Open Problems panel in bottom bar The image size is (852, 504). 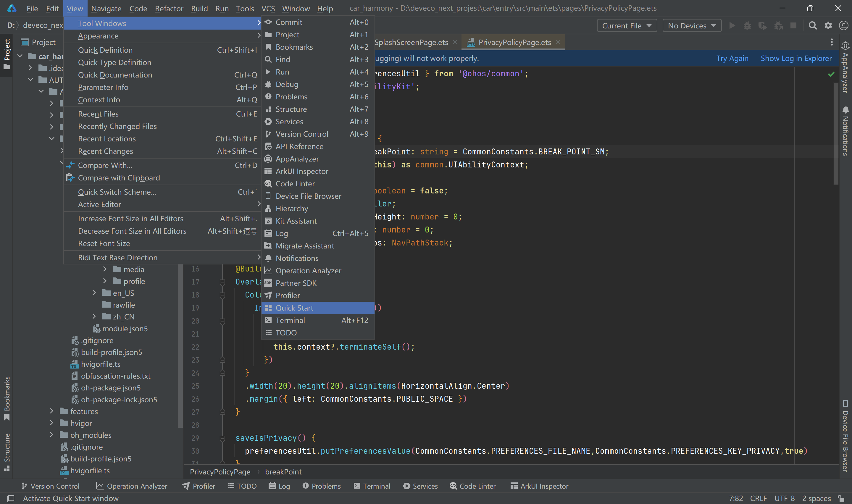tap(321, 486)
